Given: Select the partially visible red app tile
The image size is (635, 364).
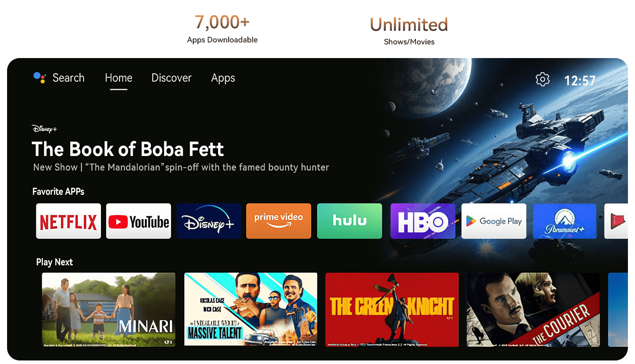Looking at the screenshot, I should pos(616,221).
